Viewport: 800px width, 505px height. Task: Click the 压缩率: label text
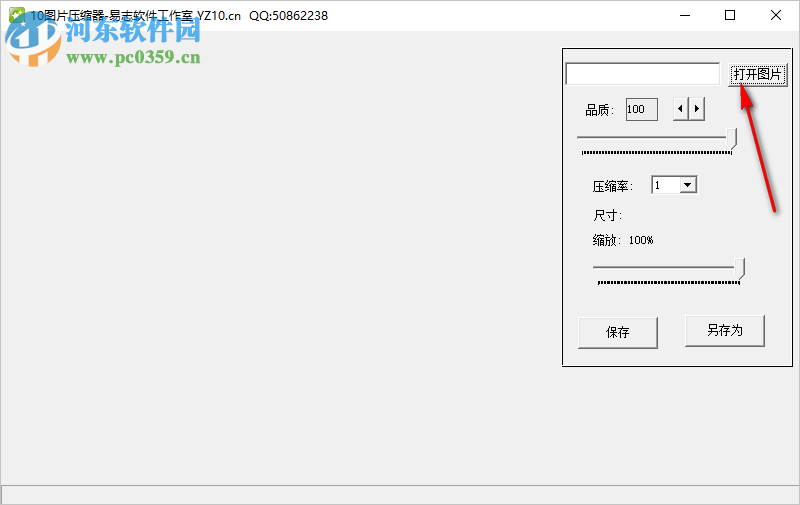613,187
